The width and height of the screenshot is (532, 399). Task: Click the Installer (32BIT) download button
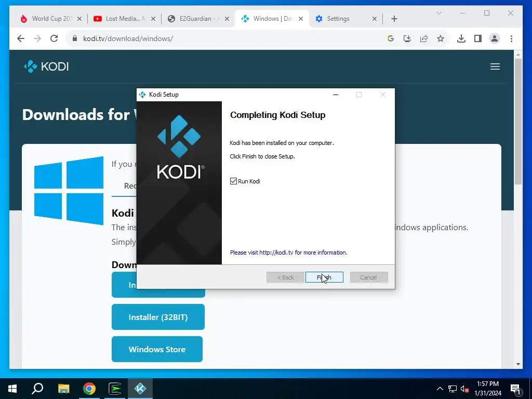pyautogui.click(x=158, y=317)
